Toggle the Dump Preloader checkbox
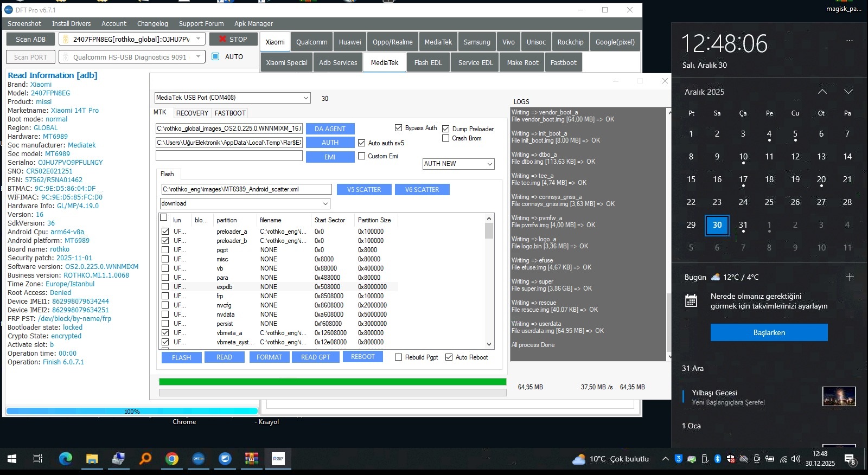The height and width of the screenshot is (475, 868). (446, 129)
